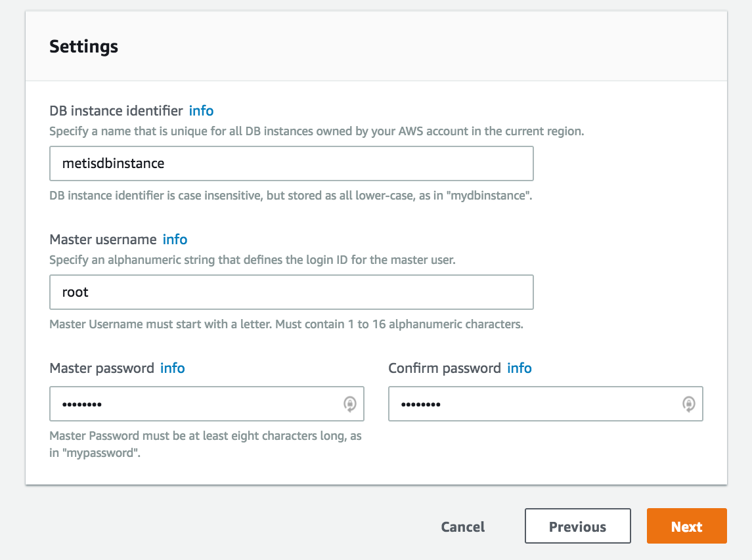The width and height of the screenshot is (752, 560).
Task: Go back with the Previous button
Action: [577, 527]
